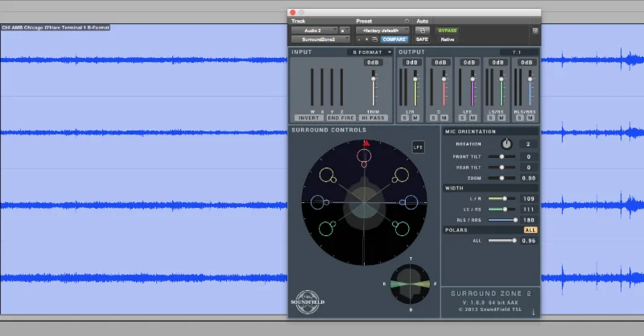This screenshot has width=644, height=336.
Task: Mute the LS/RS output channel
Action: click(x=502, y=118)
